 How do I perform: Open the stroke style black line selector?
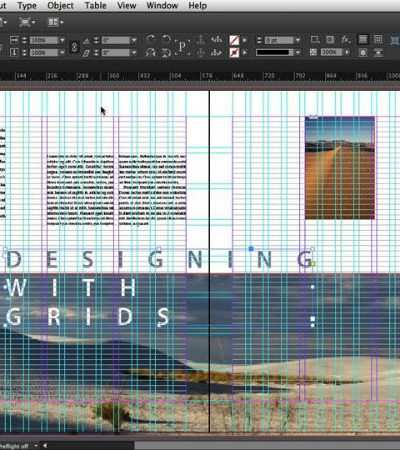(x=278, y=52)
